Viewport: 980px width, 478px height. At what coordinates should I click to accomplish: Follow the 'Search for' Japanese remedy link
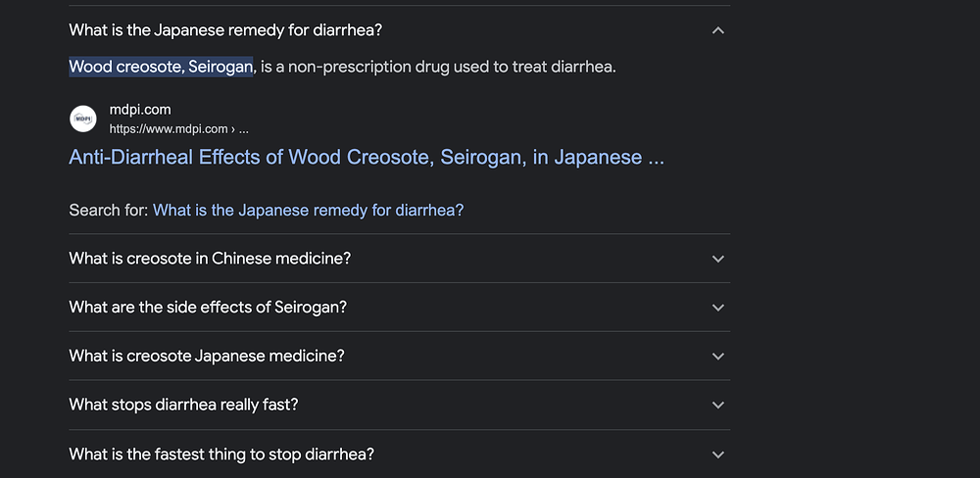tap(308, 210)
